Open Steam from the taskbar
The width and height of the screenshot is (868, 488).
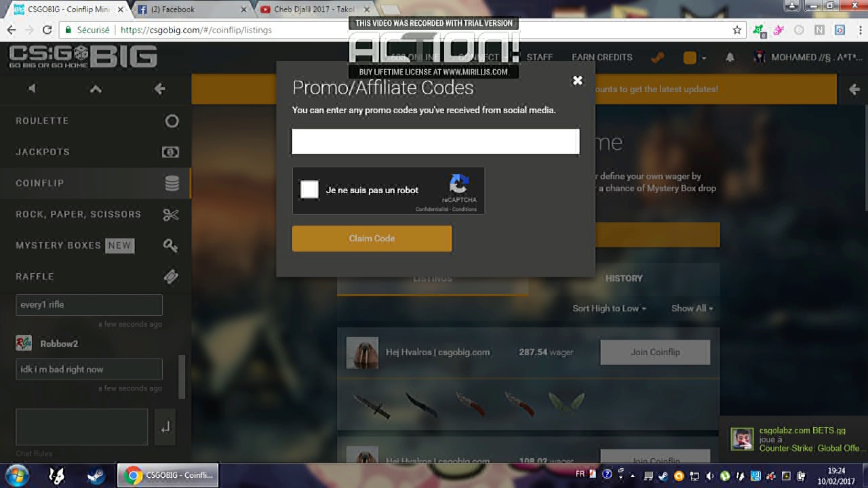coord(96,476)
